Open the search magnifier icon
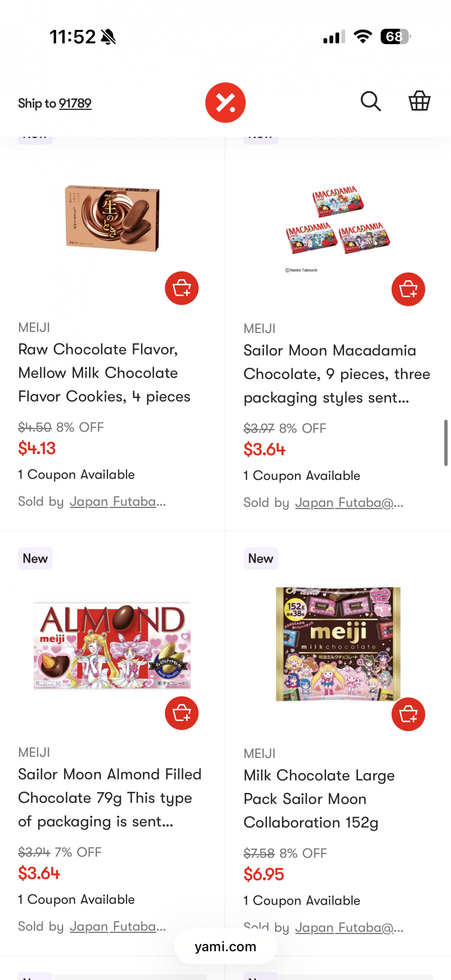The height and width of the screenshot is (980, 451). pos(371,101)
